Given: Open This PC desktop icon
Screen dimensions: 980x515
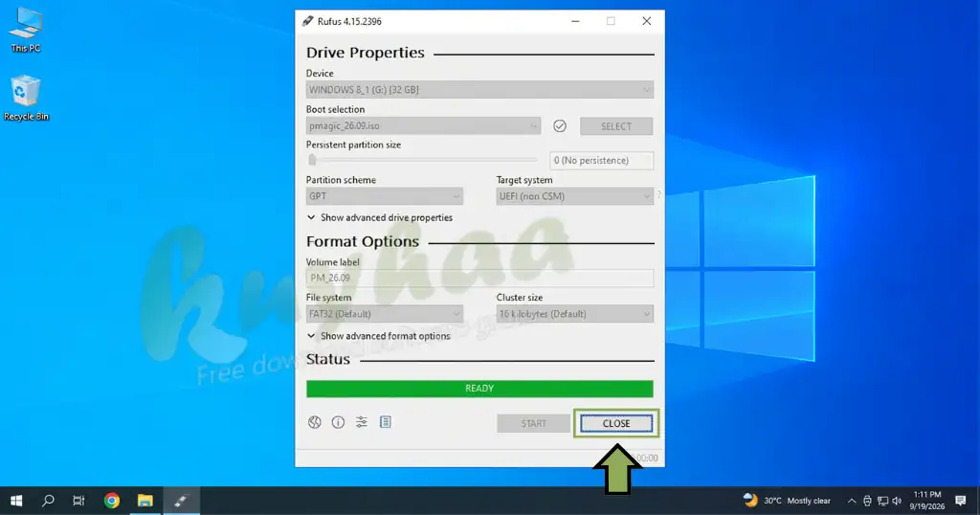Looking at the screenshot, I should coord(26,30).
